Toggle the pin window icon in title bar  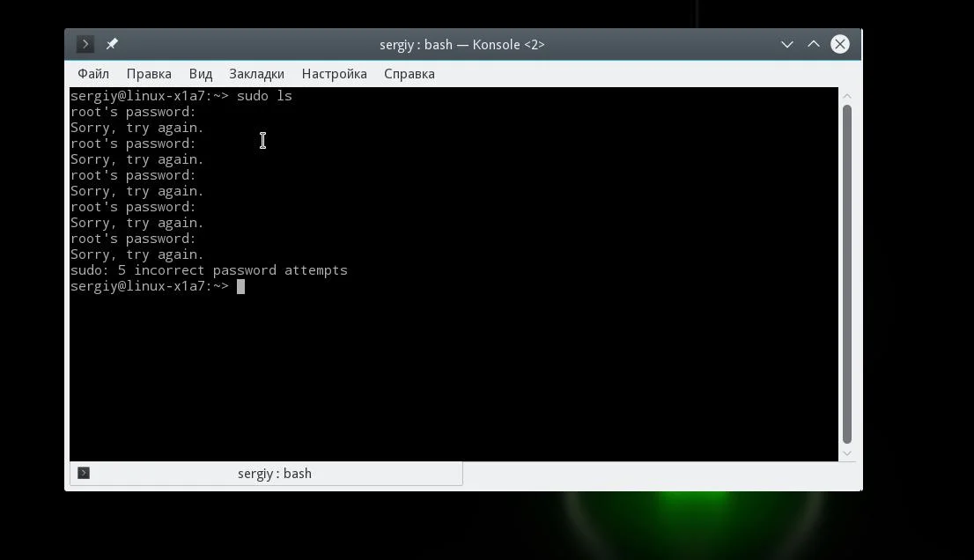tap(112, 44)
